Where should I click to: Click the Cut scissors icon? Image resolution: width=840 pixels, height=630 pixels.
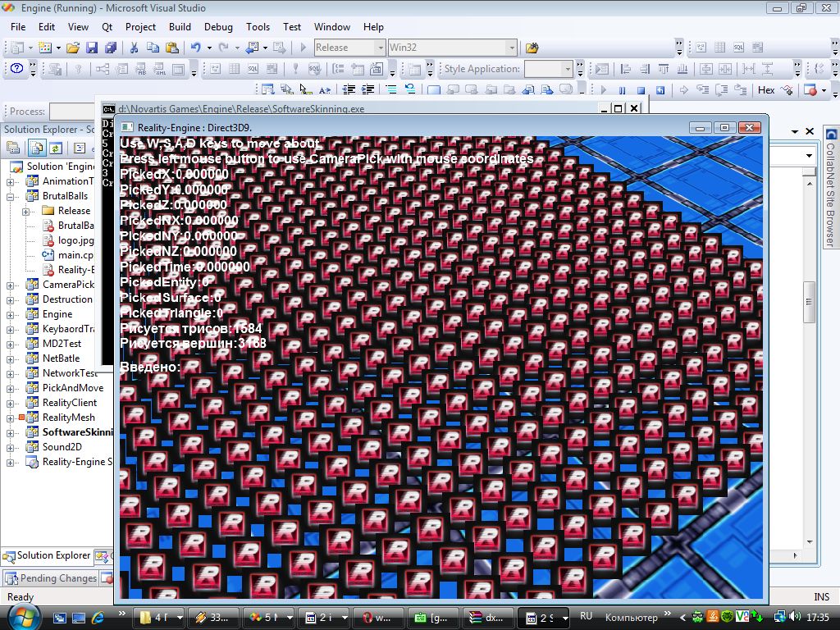pos(135,48)
